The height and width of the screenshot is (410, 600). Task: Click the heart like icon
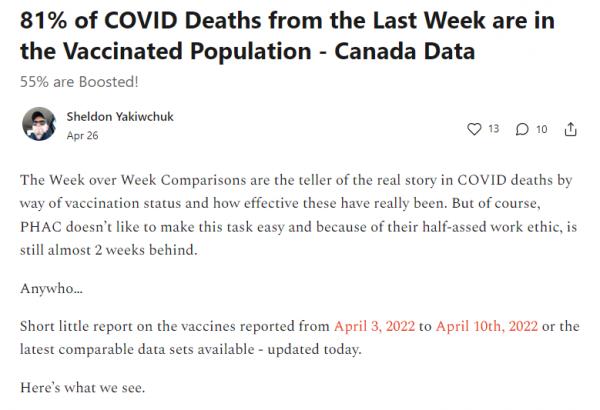pyautogui.click(x=475, y=128)
